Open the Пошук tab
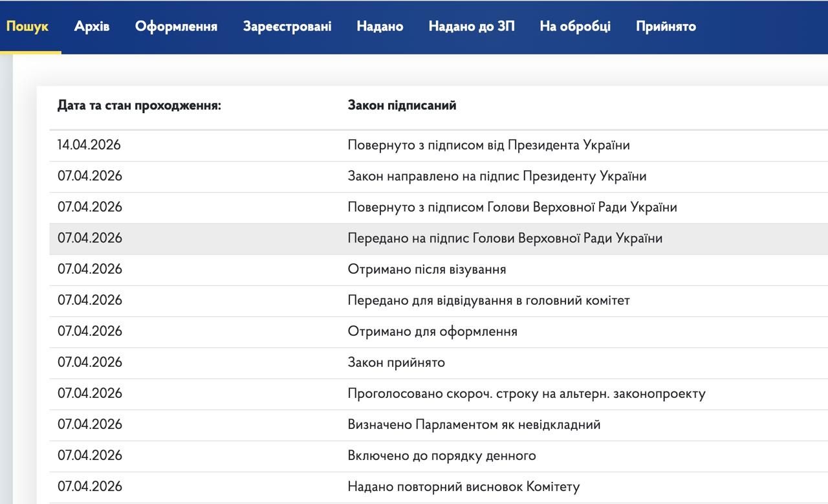 pos(27,27)
